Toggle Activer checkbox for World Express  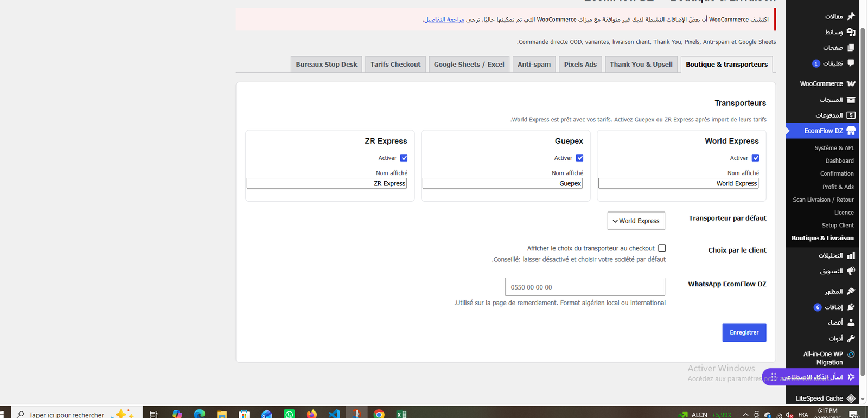pyautogui.click(x=755, y=158)
